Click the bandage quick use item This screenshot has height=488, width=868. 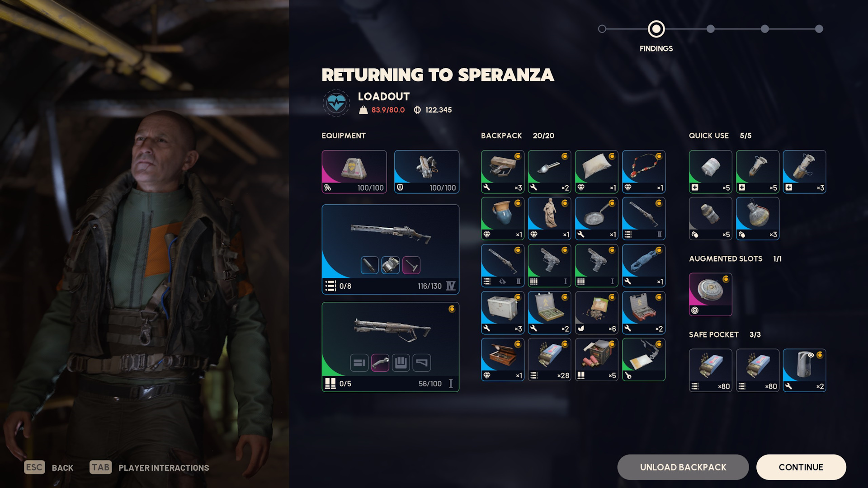(710, 172)
